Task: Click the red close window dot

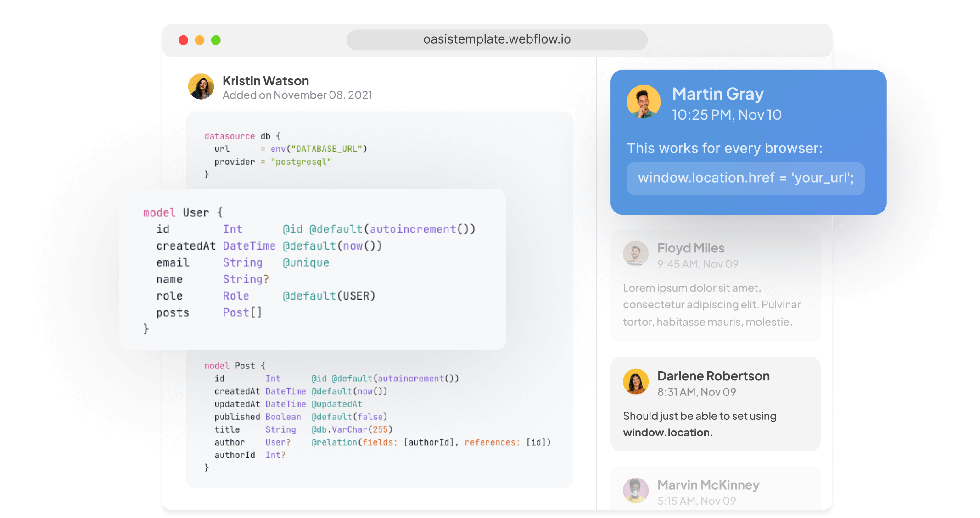Action: click(x=184, y=40)
